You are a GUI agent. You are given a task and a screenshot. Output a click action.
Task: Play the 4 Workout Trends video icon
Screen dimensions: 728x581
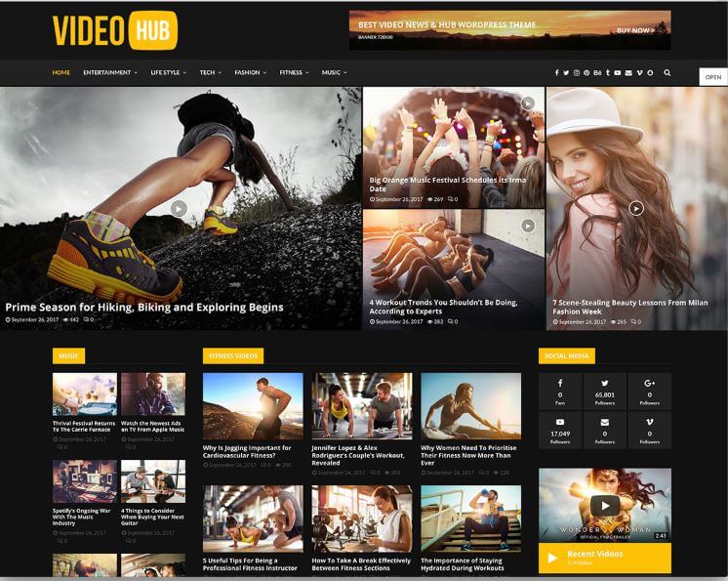527,226
